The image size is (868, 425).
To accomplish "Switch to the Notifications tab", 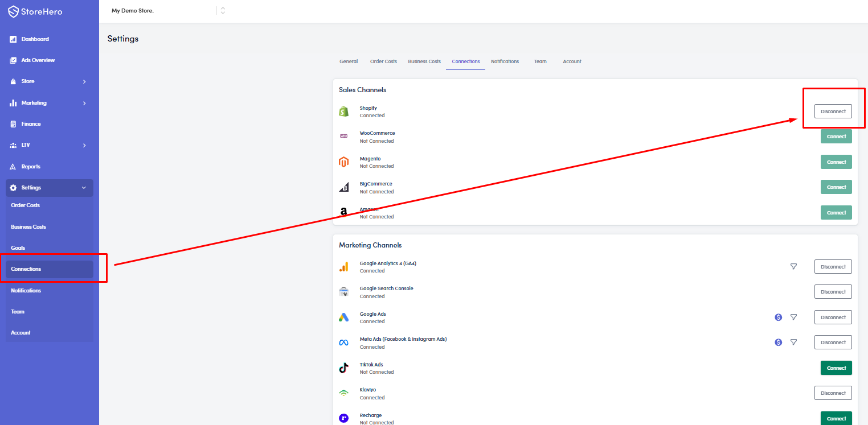I will 505,61.
